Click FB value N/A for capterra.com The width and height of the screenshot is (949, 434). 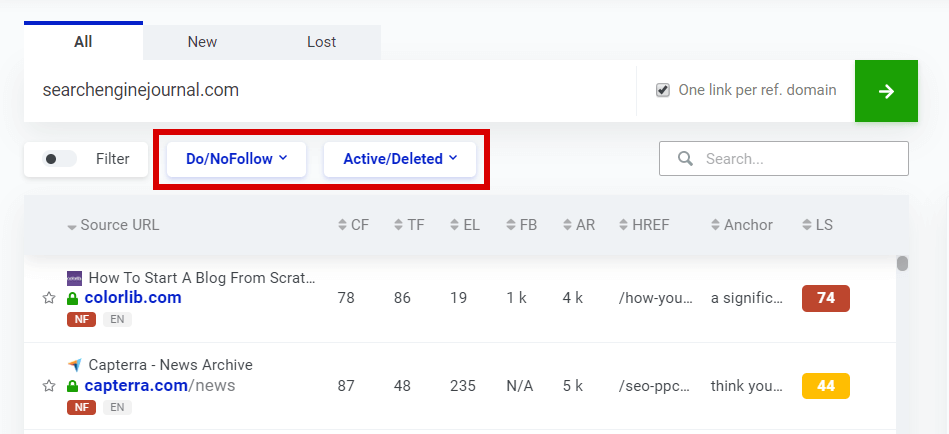[520, 386]
